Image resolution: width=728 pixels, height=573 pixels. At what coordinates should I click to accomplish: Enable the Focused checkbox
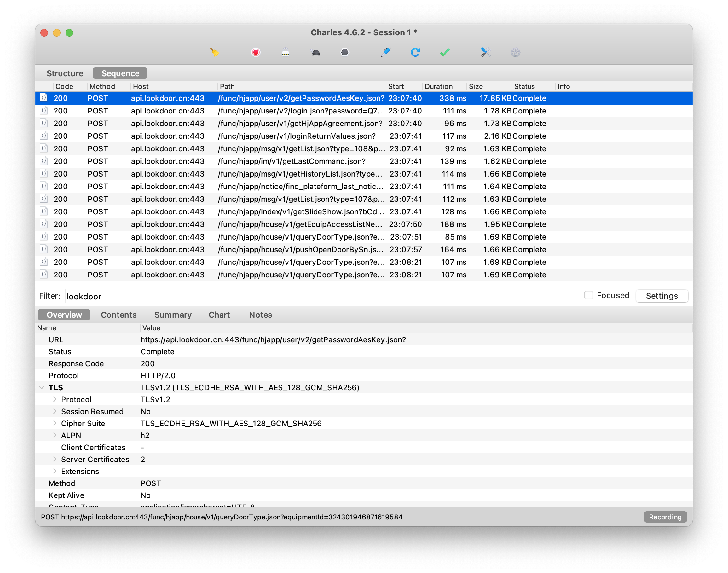[589, 295]
